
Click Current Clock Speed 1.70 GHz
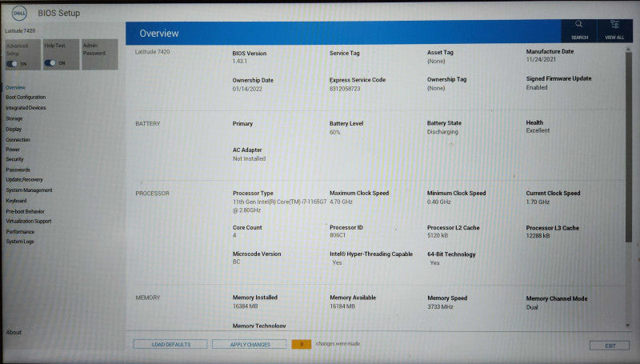coord(538,202)
